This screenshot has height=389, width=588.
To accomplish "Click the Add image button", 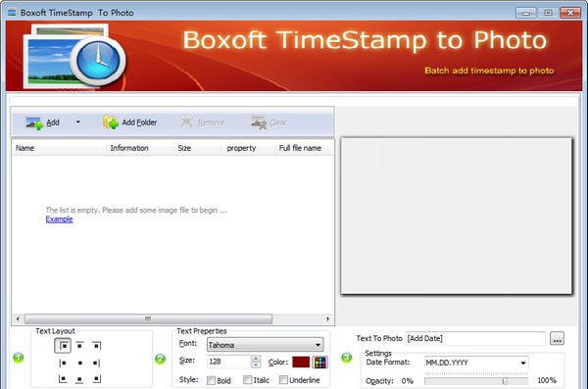I will pos(42,122).
